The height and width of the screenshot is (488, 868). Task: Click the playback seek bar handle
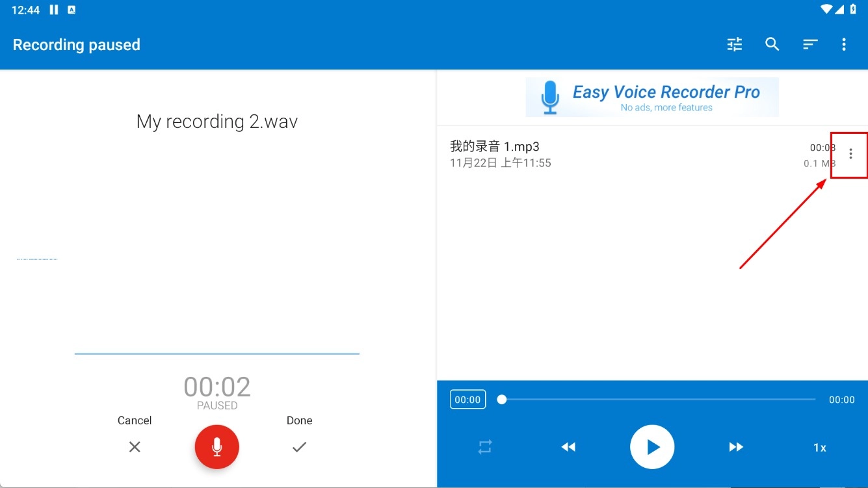pyautogui.click(x=502, y=400)
